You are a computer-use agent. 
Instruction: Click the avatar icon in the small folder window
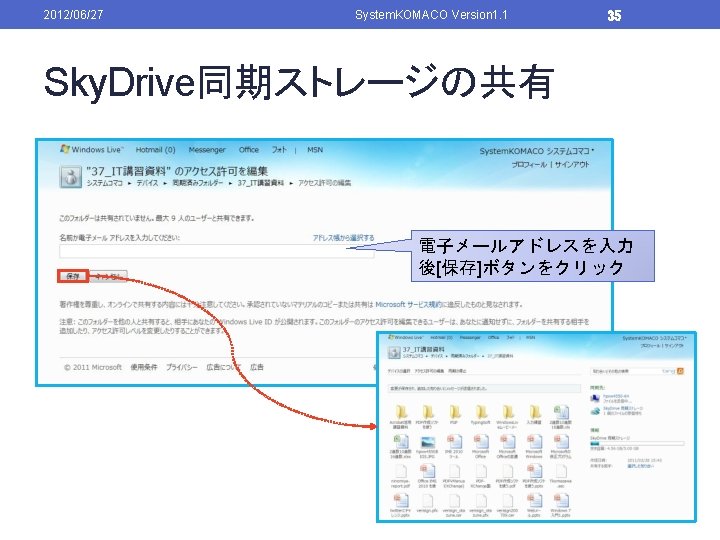tap(394, 352)
